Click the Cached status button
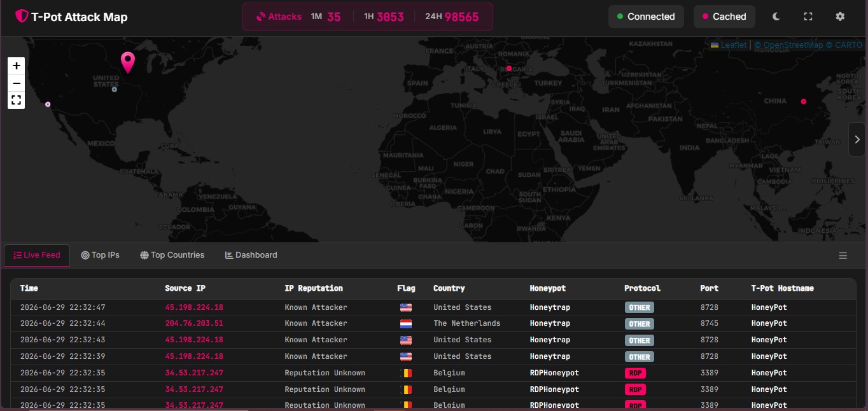The height and width of the screenshot is (411, 868). click(724, 17)
